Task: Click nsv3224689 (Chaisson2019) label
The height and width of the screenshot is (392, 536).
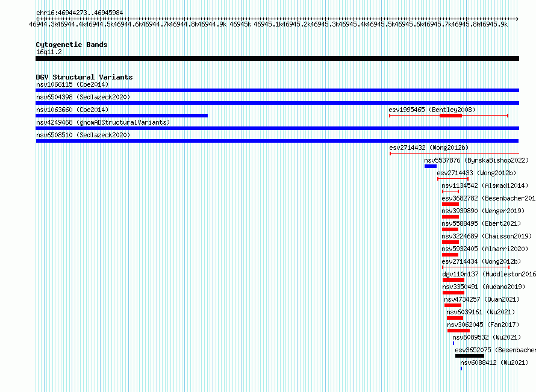Action: click(487, 236)
